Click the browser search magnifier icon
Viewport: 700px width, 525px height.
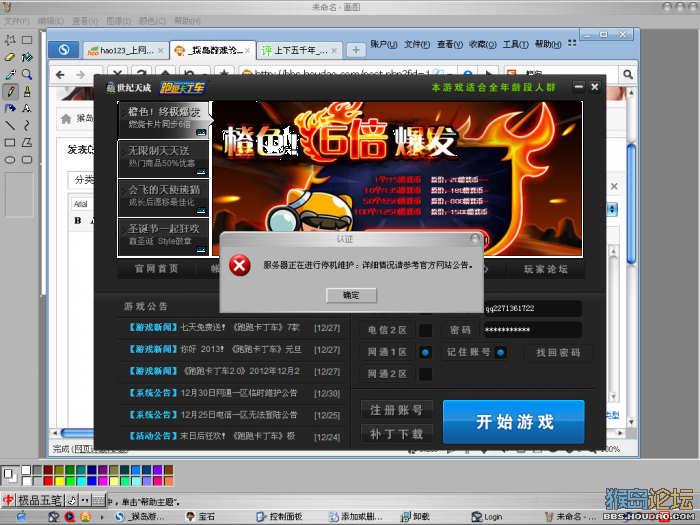click(x=628, y=75)
